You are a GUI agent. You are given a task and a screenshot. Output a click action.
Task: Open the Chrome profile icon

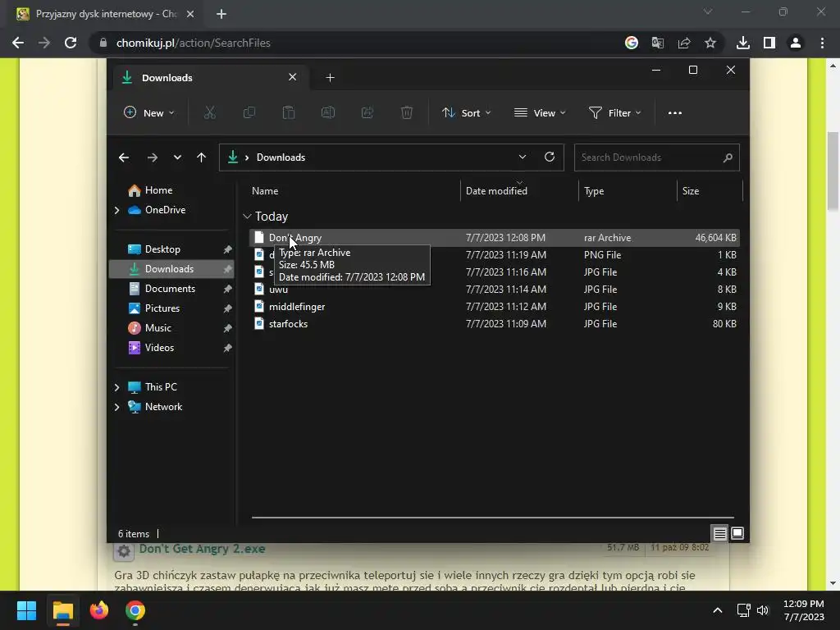pyautogui.click(x=796, y=43)
